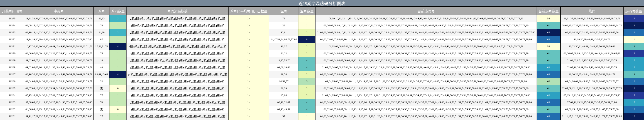Select issue number 26271

(x=12, y=47)
